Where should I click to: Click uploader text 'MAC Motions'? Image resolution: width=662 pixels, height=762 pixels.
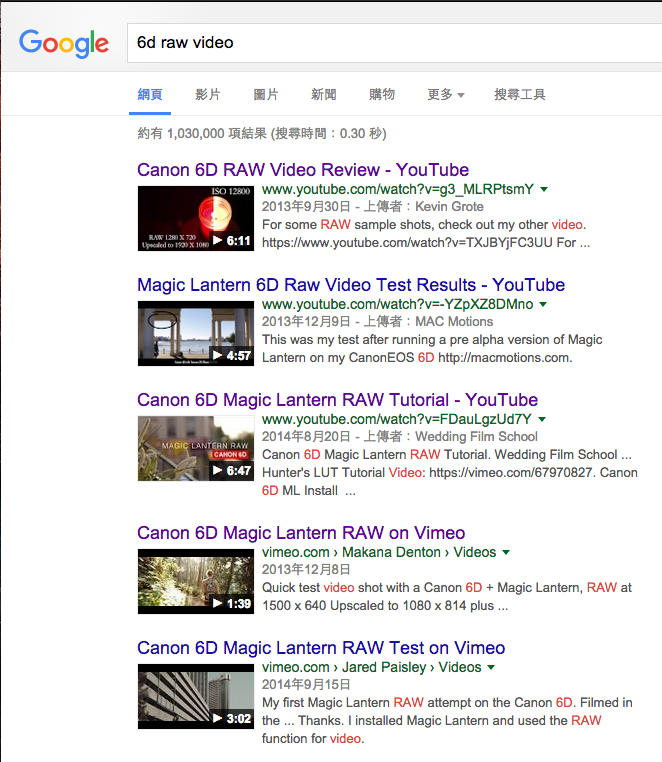click(454, 322)
